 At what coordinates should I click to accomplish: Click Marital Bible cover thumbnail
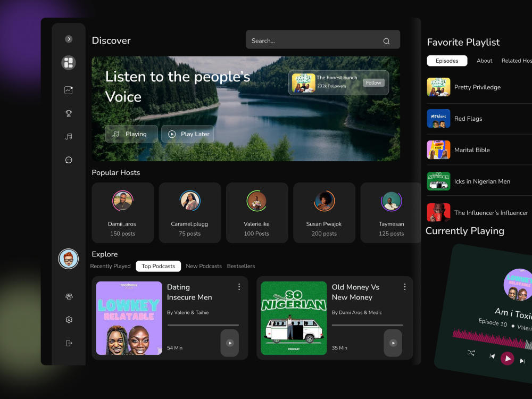click(438, 150)
